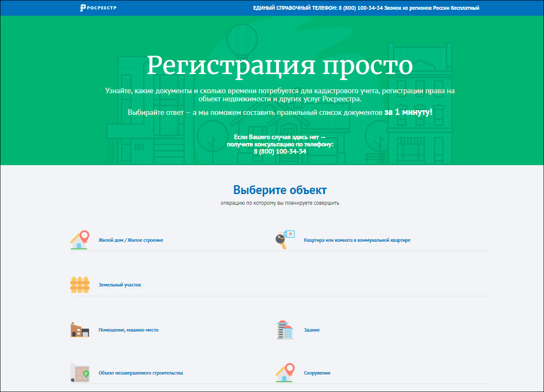Image resolution: width=544 pixels, height=392 pixels.
Task: Click the key icon for Квартира
Action: pos(285,240)
